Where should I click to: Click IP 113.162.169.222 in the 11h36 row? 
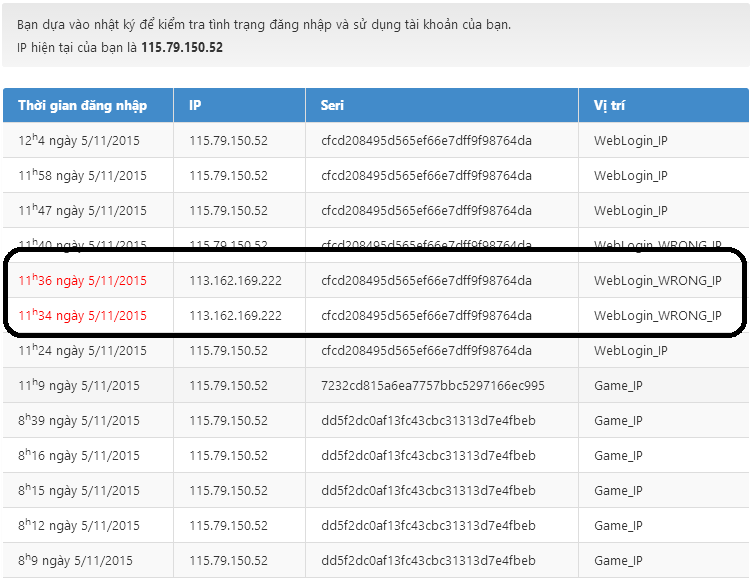click(x=235, y=281)
